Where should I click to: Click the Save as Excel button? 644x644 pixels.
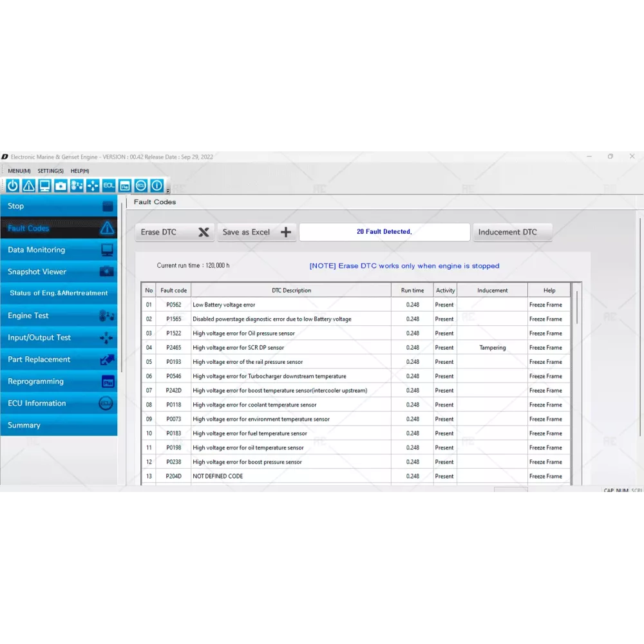coord(256,232)
